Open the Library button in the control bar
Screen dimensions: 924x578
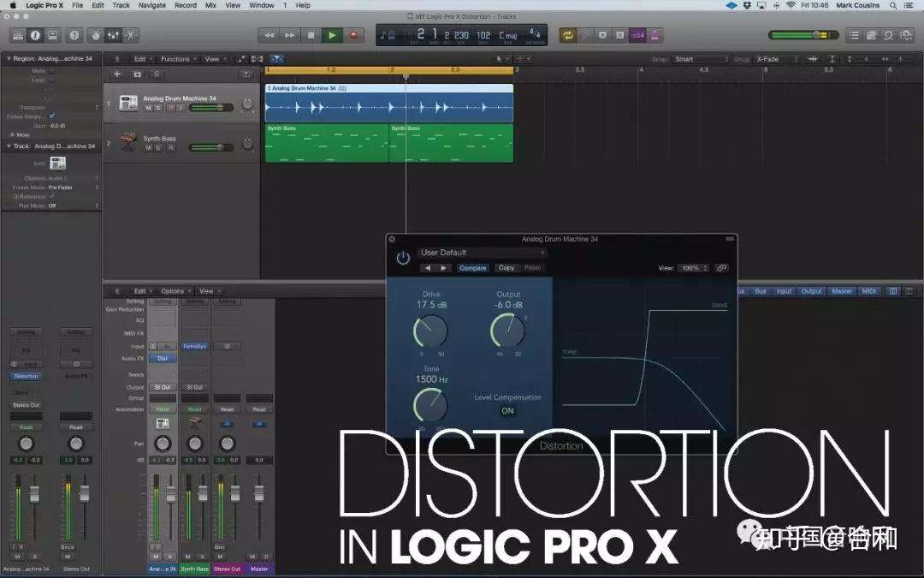point(18,35)
